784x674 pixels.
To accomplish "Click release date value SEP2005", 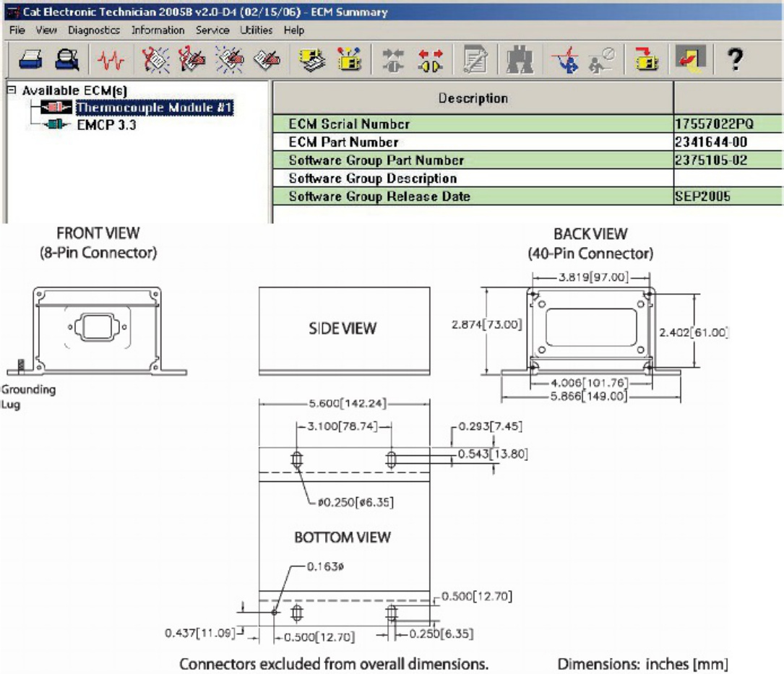I will (702, 196).
